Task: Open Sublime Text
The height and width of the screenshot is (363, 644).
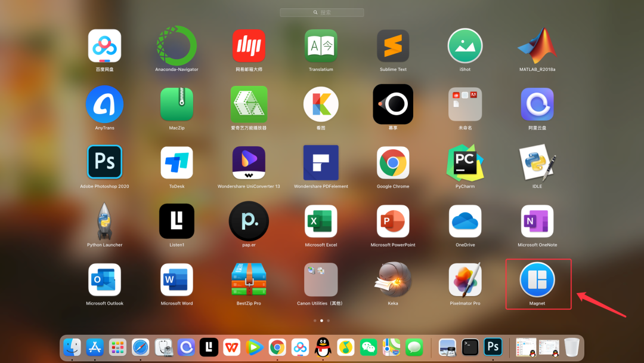Action: tap(393, 46)
